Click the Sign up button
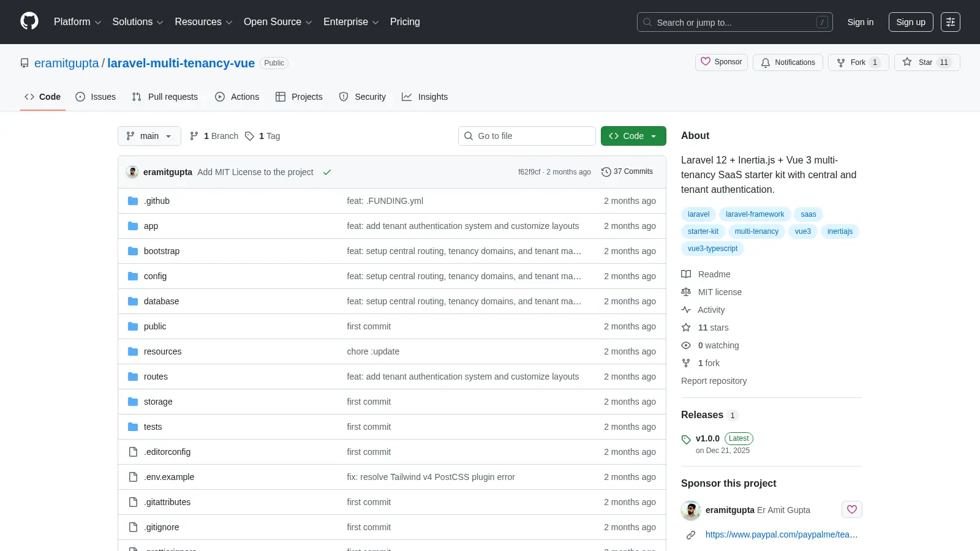 tap(911, 22)
